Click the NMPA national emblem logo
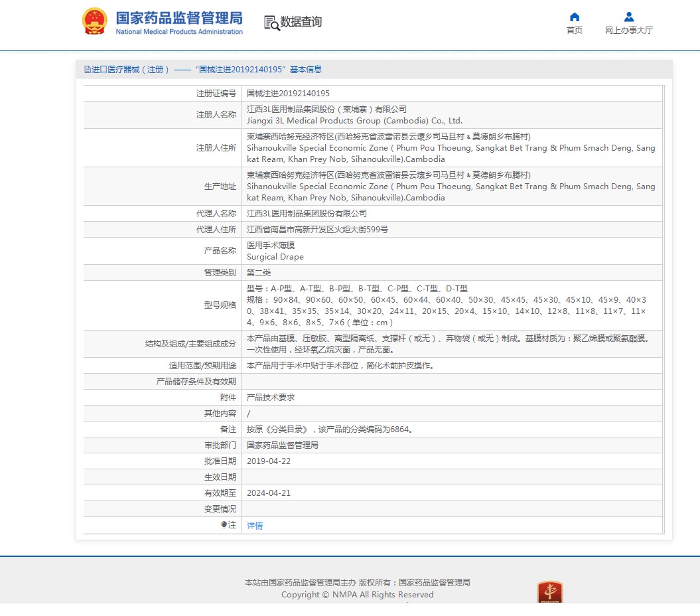 [x=95, y=21]
